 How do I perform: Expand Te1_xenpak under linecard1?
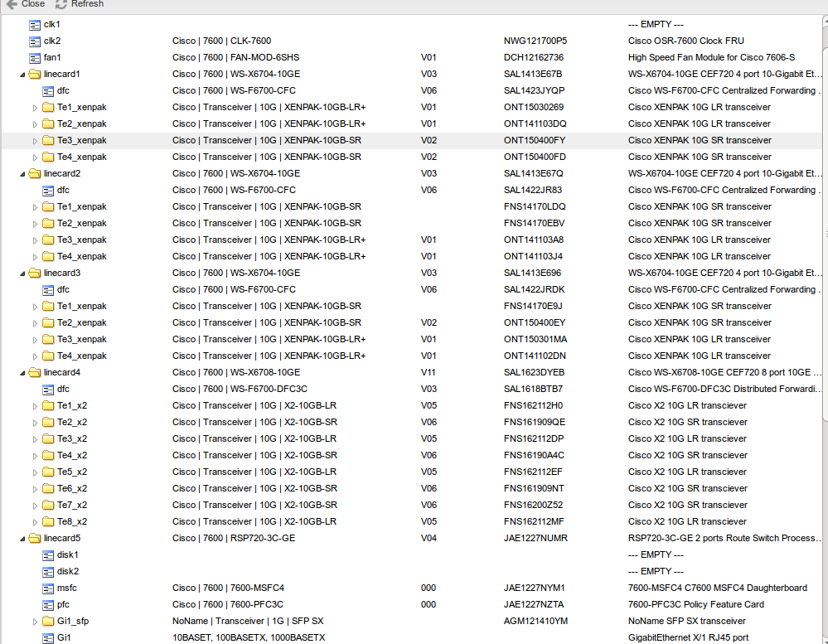(36, 109)
